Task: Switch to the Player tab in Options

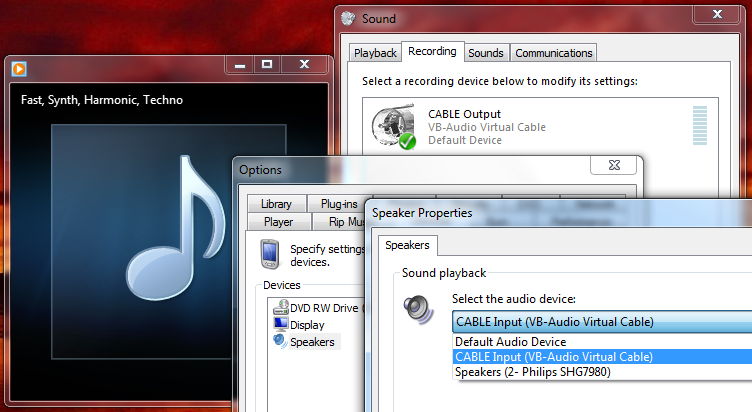Action: tap(279, 222)
